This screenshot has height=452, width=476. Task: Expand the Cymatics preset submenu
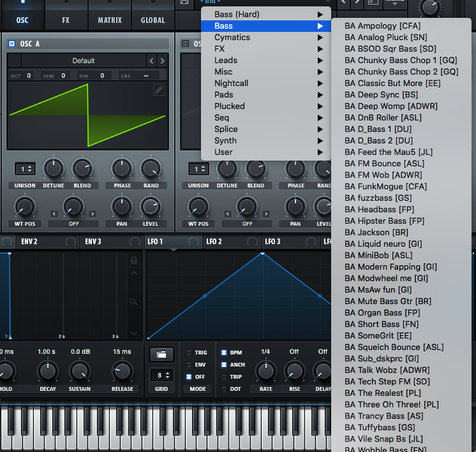point(266,38)
